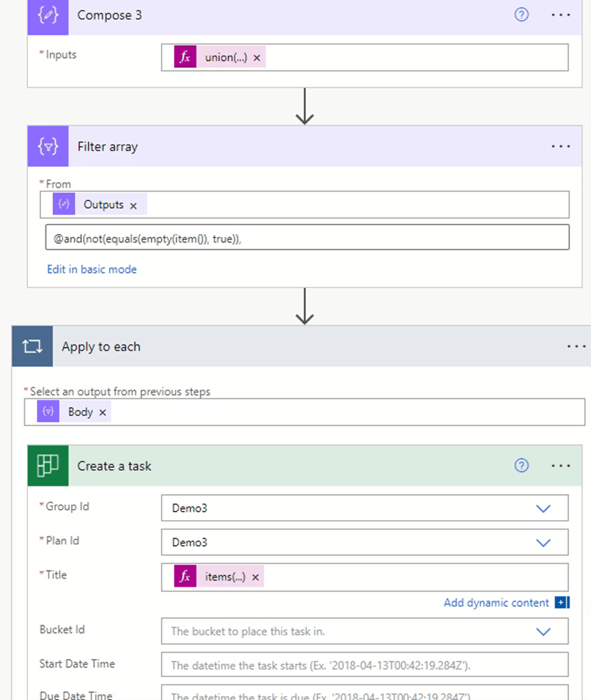Open the help icon on Create a task

point(521,465)
